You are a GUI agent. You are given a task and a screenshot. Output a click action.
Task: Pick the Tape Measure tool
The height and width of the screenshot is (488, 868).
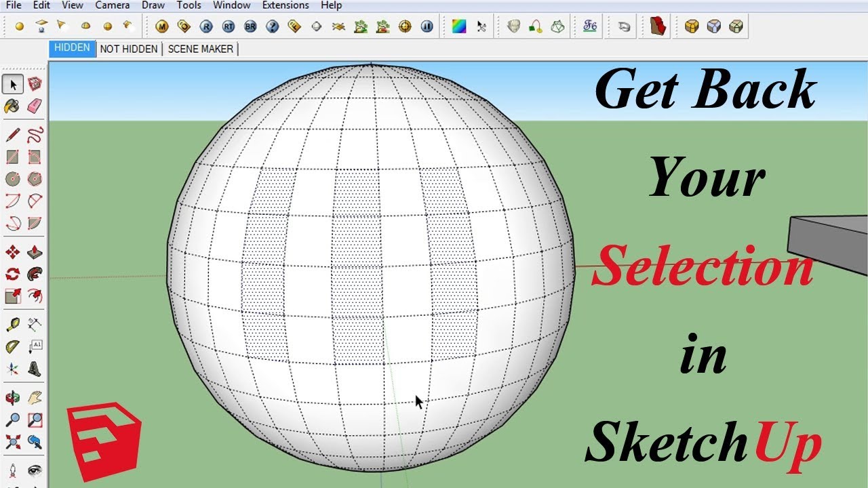coord(13,325)
